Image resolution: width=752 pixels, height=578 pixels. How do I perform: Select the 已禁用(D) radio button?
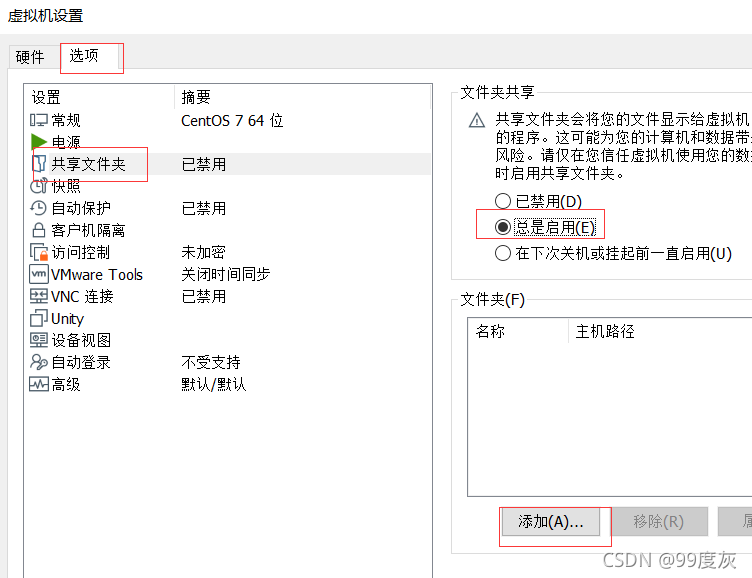click(503, 201)
